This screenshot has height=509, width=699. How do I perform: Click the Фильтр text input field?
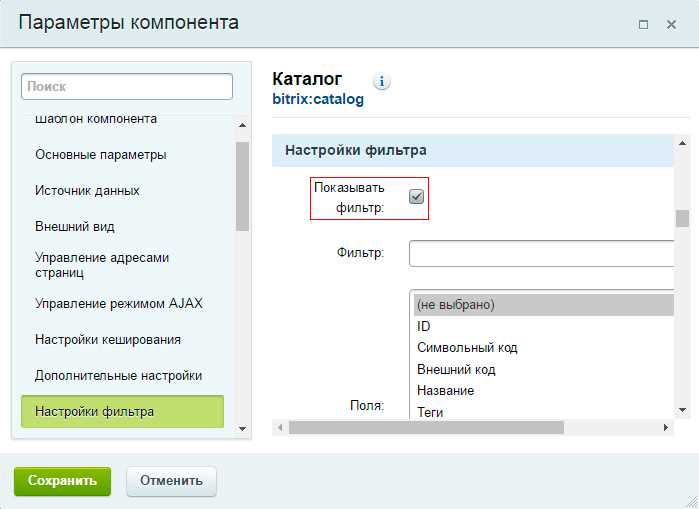pyautogui.click(x=541, y=254)
